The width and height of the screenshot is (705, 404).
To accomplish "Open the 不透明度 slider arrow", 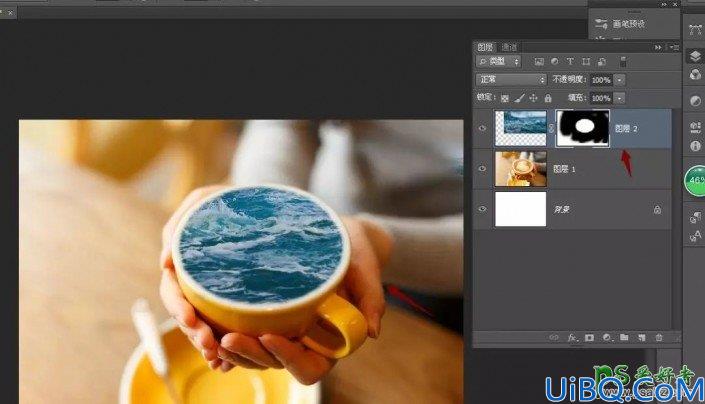I will 620,80.
